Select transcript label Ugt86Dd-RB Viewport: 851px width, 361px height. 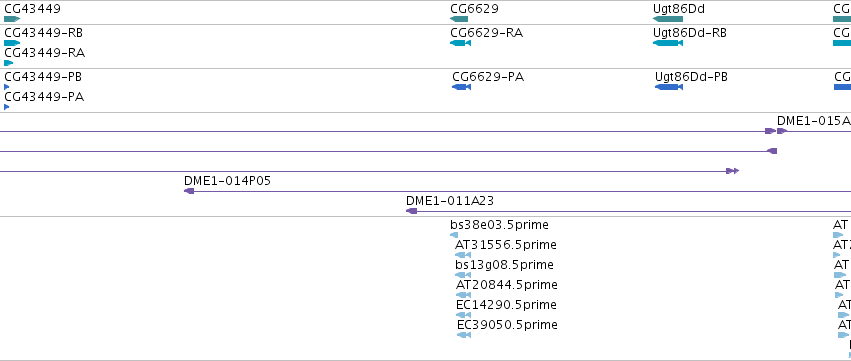pos(690,33)
